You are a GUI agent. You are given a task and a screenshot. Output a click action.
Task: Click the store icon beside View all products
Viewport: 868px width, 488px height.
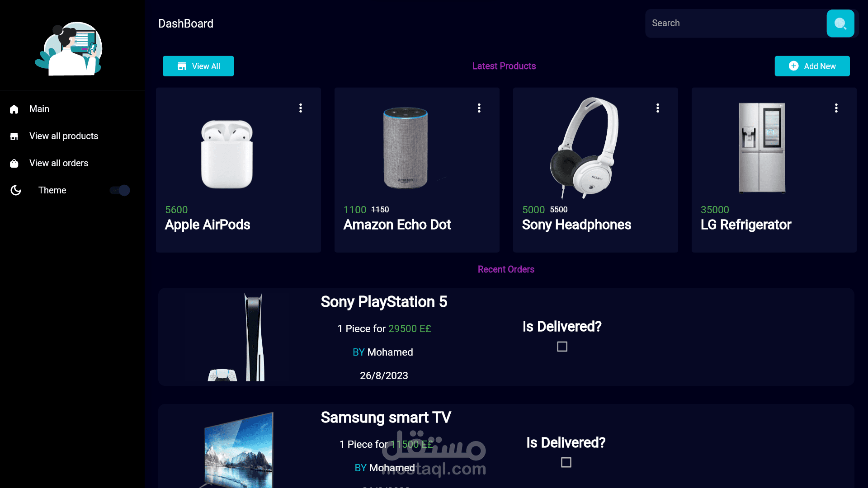pyautogui.click(x=14, y=136)
